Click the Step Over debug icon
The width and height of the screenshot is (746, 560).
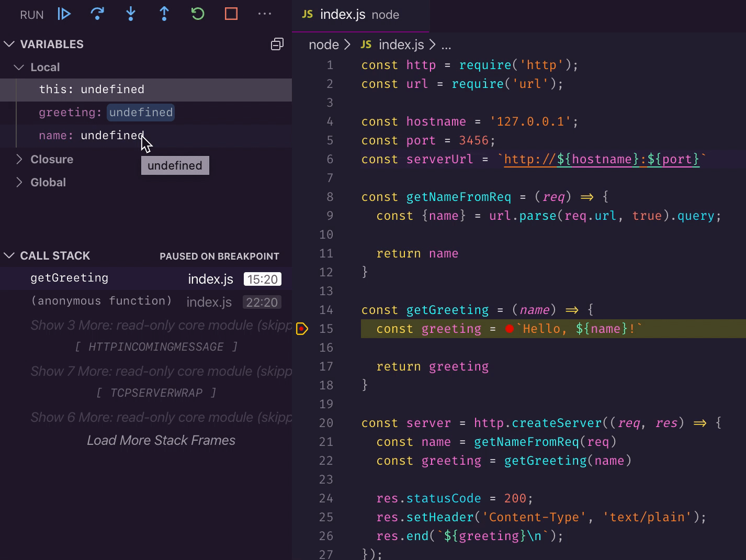click(x=97, y=14)
